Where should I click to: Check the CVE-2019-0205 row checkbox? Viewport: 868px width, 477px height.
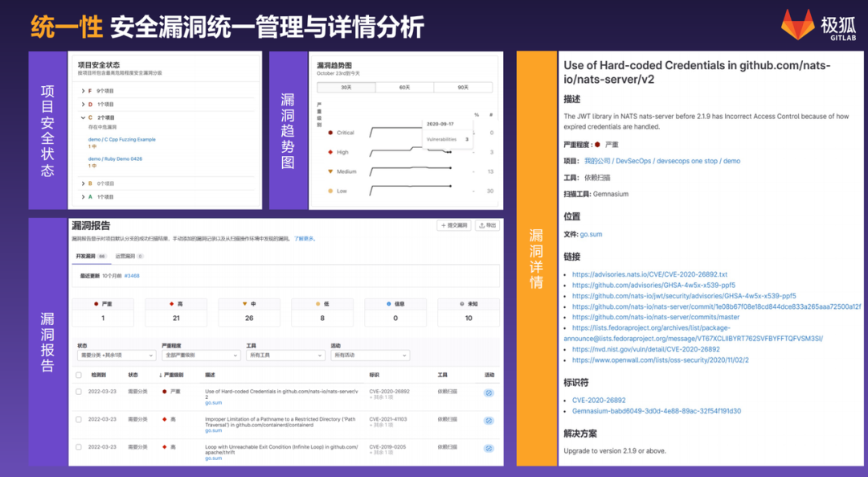click(79, 446)
